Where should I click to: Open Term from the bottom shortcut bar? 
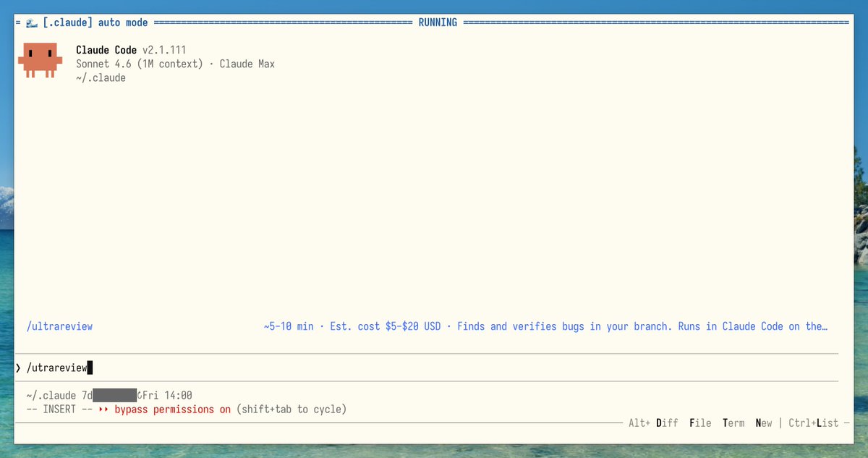pyautogui.click(x=733, y=423)
